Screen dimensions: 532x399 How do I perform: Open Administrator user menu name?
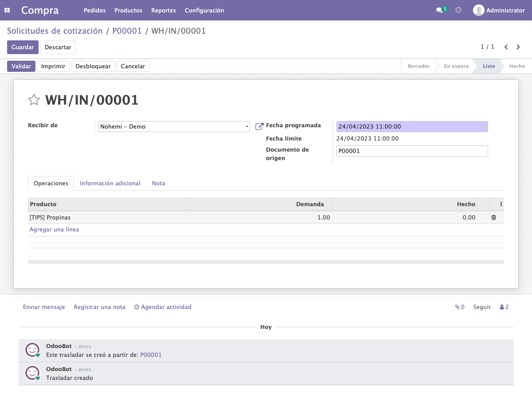pos(505,10)
